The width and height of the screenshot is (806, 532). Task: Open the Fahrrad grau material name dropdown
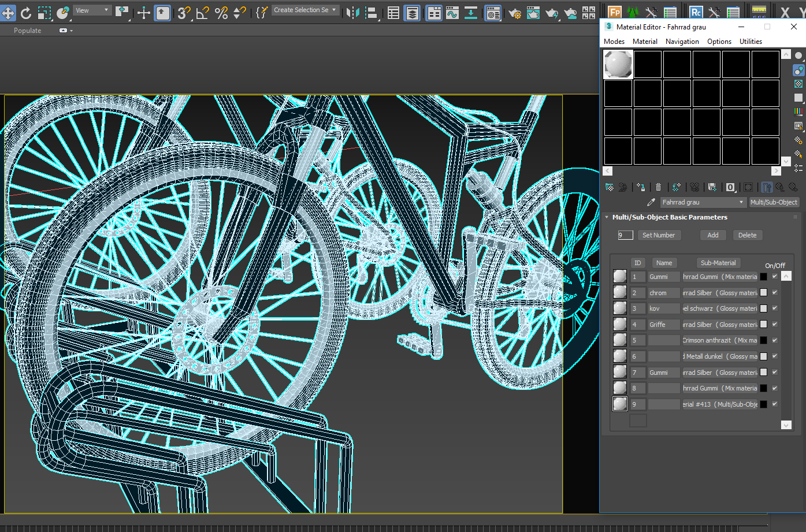(x=741, y=202)
